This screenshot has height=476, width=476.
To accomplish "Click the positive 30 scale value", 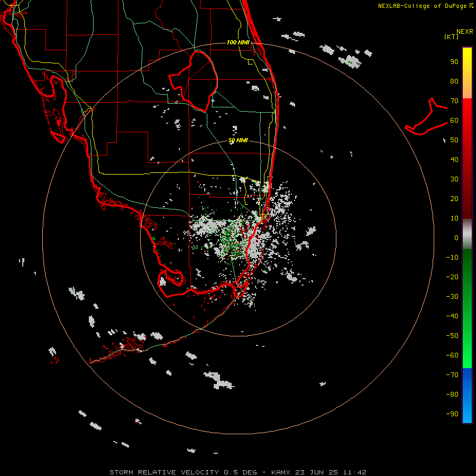I will 454,179.
